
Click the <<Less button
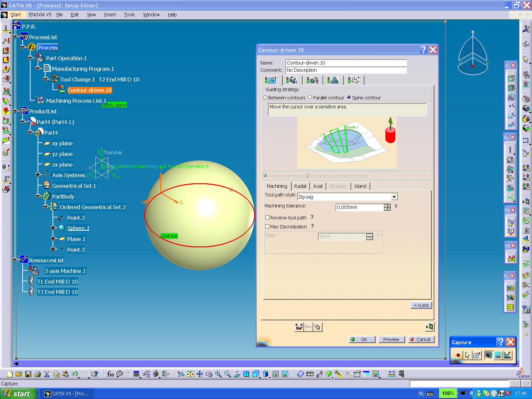[x=421, y=305]
